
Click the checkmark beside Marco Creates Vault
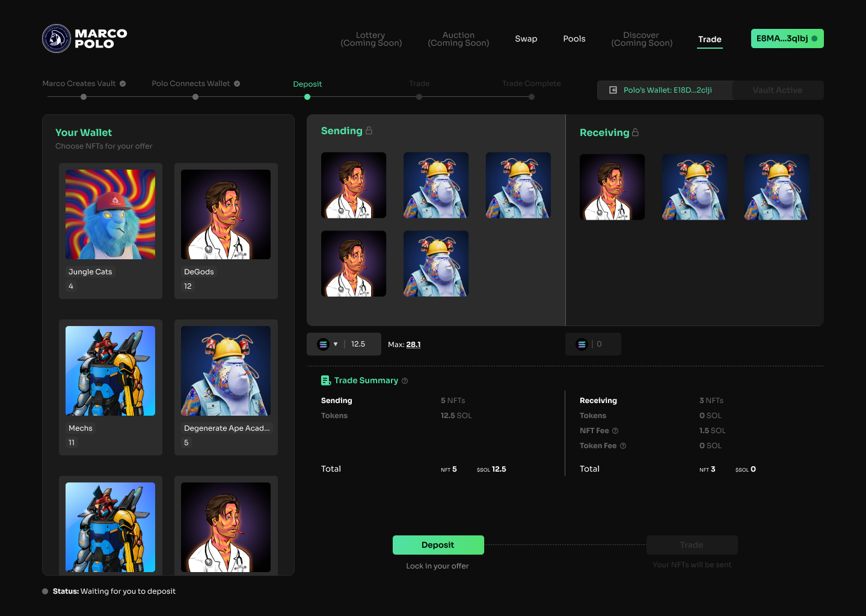point(123,84)
